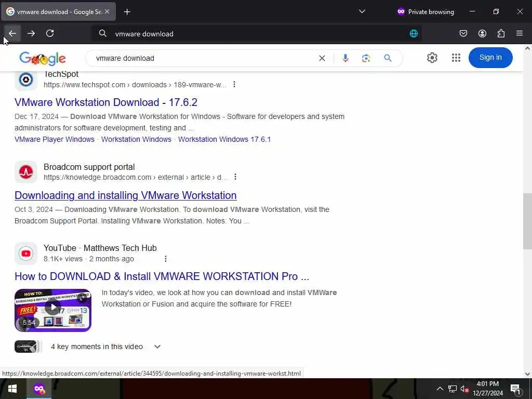Viewport: 532px width, 399px height.
Task: Click the network tray icon
Action: tap(453, 389)
